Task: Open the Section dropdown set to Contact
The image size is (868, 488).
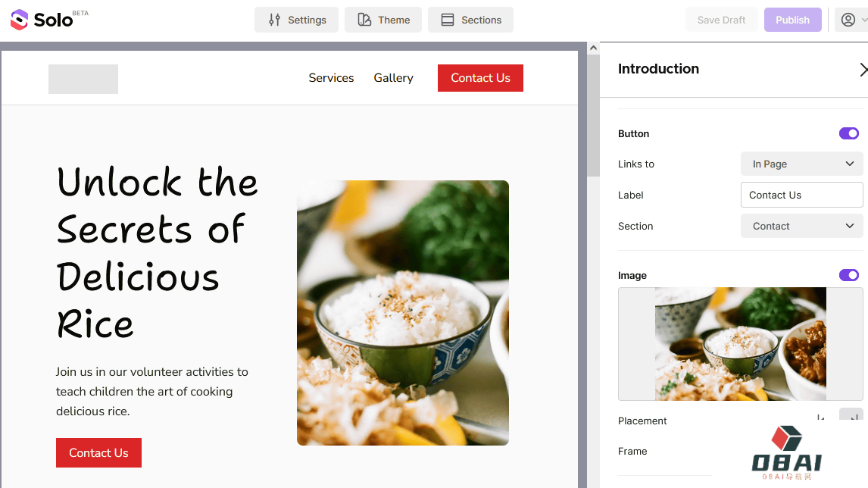Action: (801, 226)
